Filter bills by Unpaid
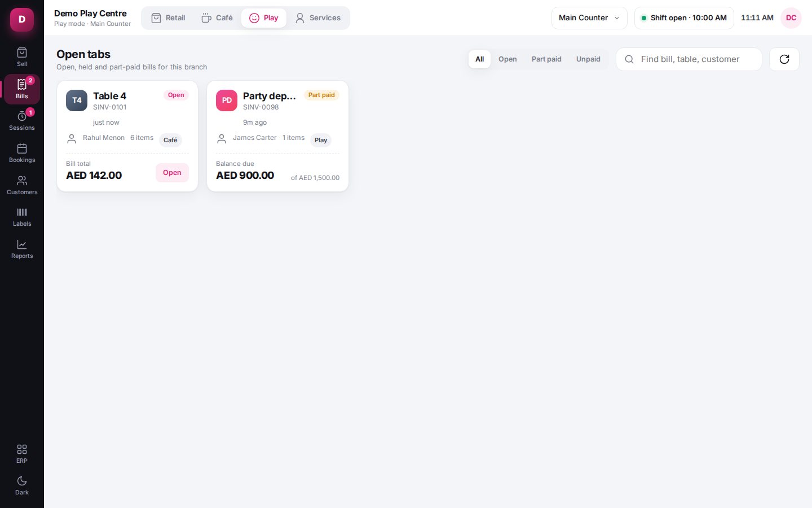 pos(588,59)
